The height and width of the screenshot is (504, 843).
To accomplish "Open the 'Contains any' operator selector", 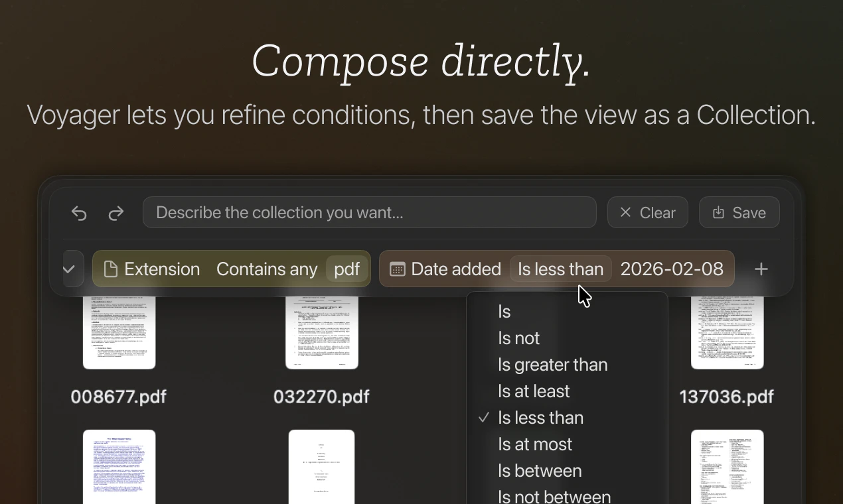I will (267, 269).
